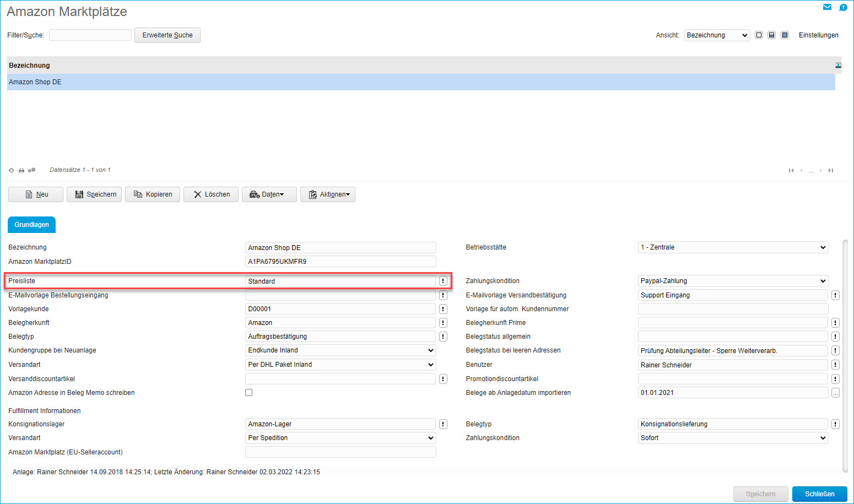Open Zahlungskondition Sofort dropdown
Image resolution: width=854 pixels, height=504 pixels.
733,438
